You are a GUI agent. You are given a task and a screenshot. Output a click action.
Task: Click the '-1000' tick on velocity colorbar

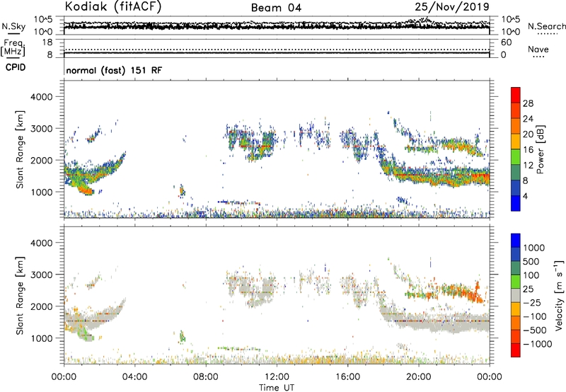(538, 344)
